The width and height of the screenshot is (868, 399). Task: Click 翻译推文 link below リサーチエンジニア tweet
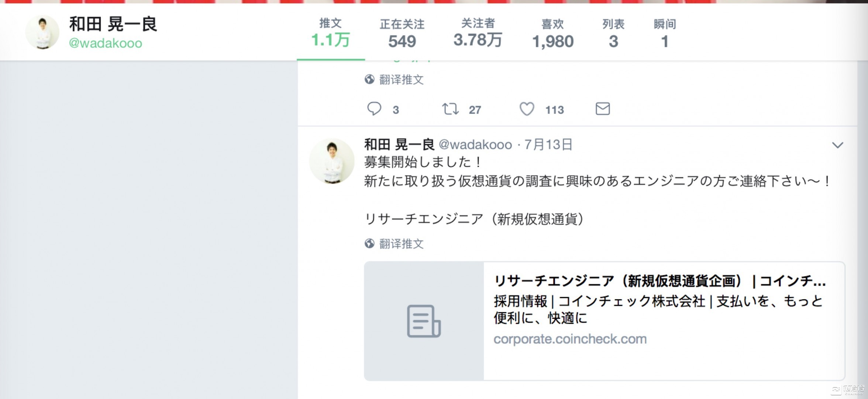coord(401,243)
